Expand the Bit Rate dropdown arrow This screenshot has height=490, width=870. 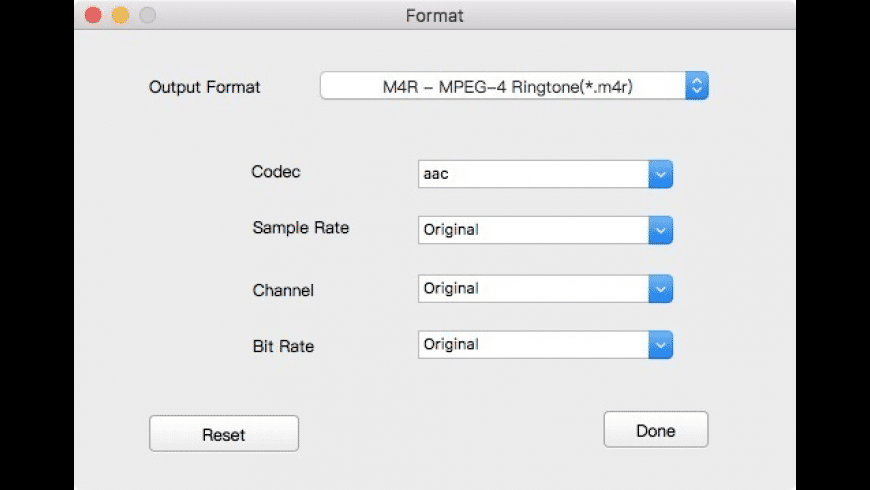tap(660, 345)
